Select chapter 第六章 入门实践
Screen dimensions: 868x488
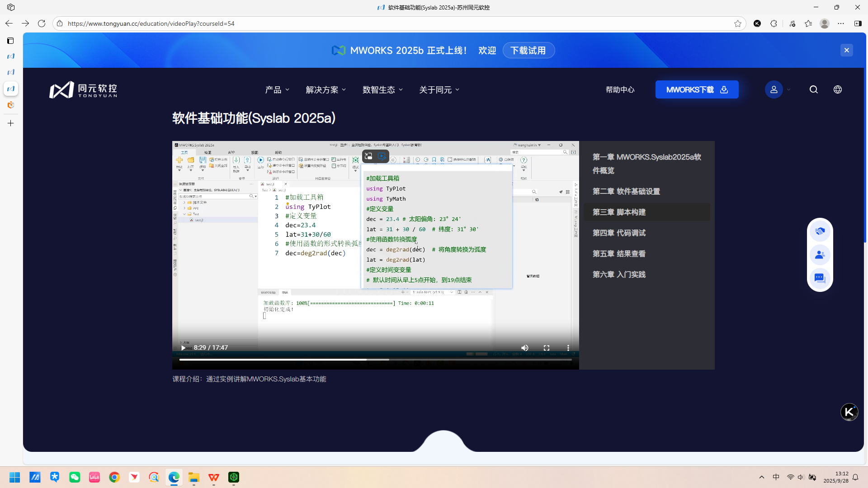point(647,274)
